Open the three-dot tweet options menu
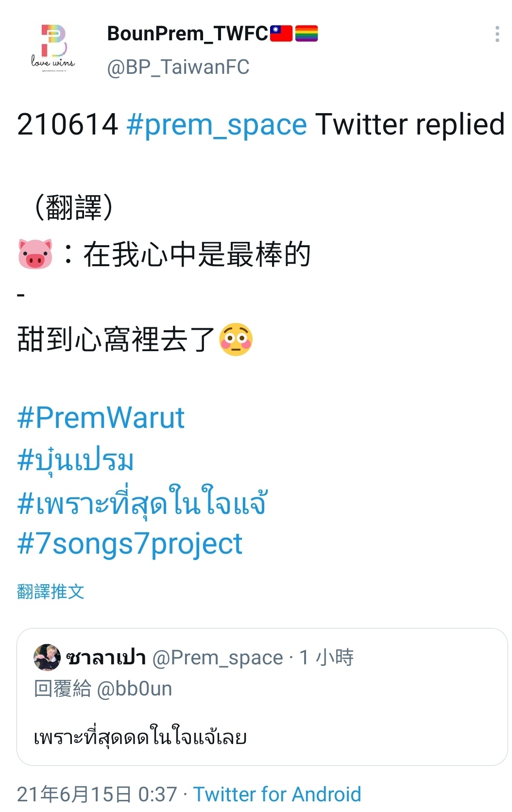The width and height of the screenshot is (512, 812). (x=497, y=34)
